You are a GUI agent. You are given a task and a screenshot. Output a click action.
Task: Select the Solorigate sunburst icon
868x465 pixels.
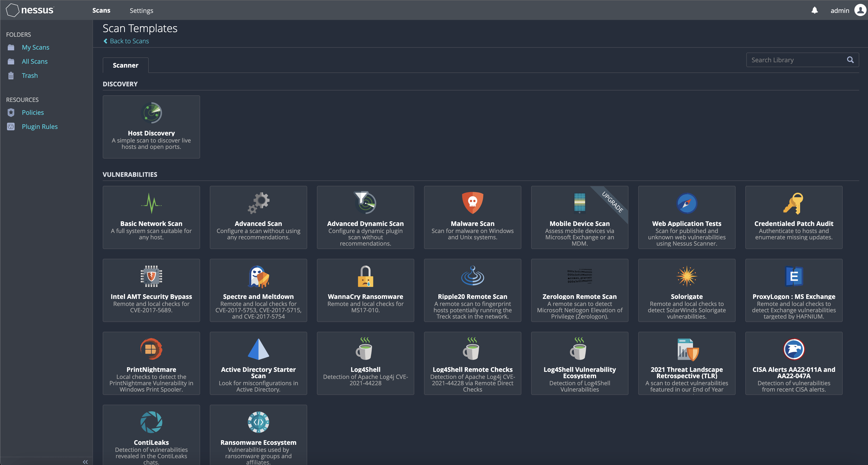(x=687, y=276)
